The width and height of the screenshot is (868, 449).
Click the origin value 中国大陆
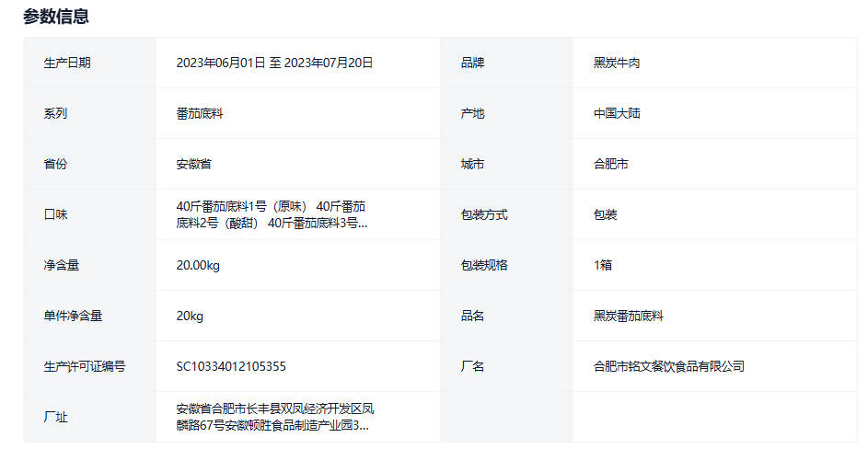[x=617, y=113]
